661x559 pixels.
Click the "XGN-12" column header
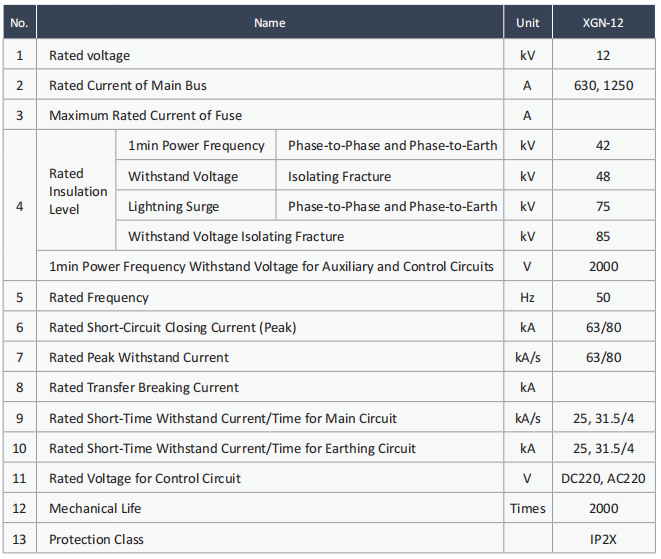pyautogui.click(x=602, y=23)
